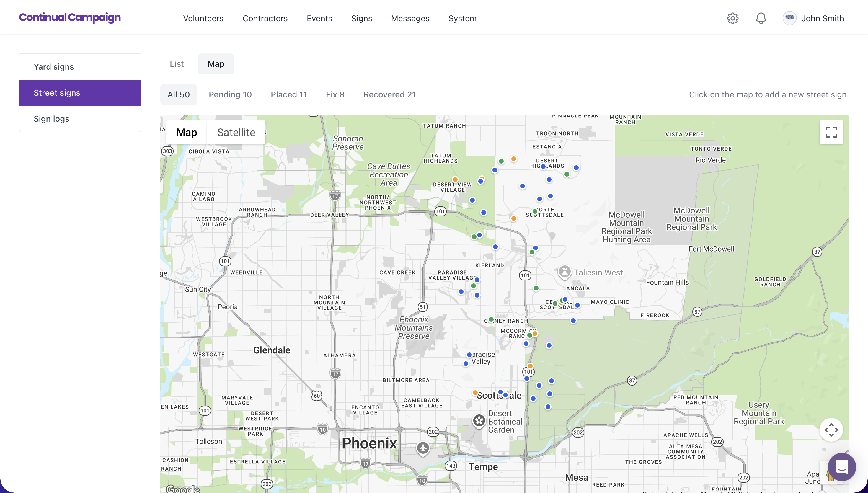The height and width of the screenshot is (493, 868).
Task: Open settings gear icon
Action: (x=732, y=18)
